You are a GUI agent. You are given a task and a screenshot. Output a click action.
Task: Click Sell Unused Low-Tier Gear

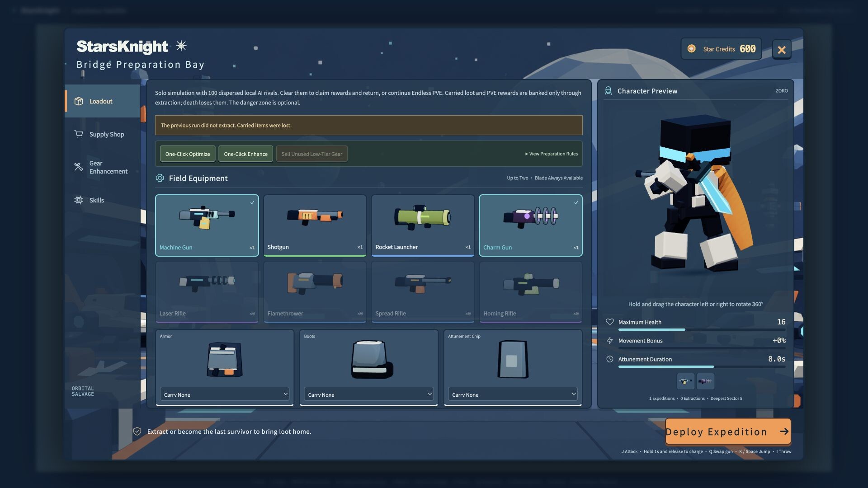(311, 154)
